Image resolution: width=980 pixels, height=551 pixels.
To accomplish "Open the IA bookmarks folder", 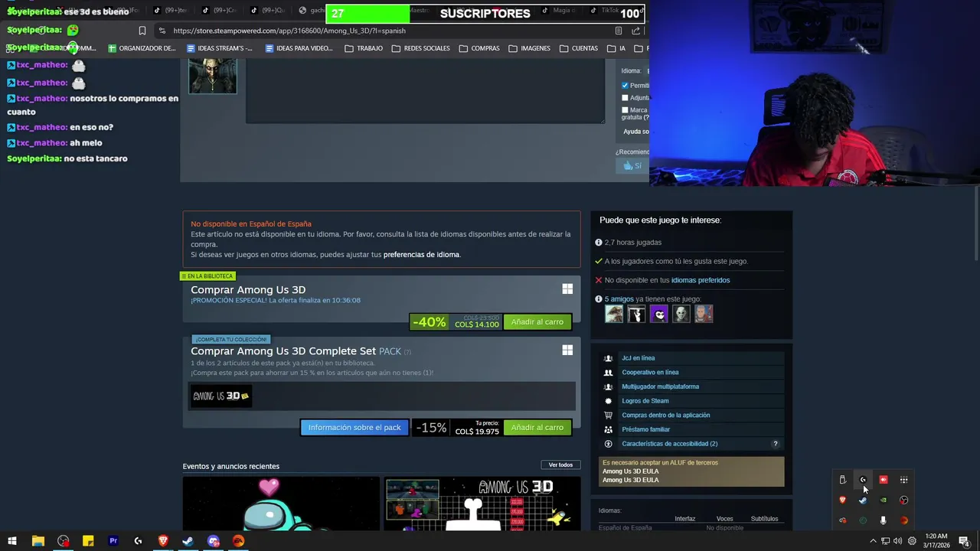I will (x=616, y=48).
